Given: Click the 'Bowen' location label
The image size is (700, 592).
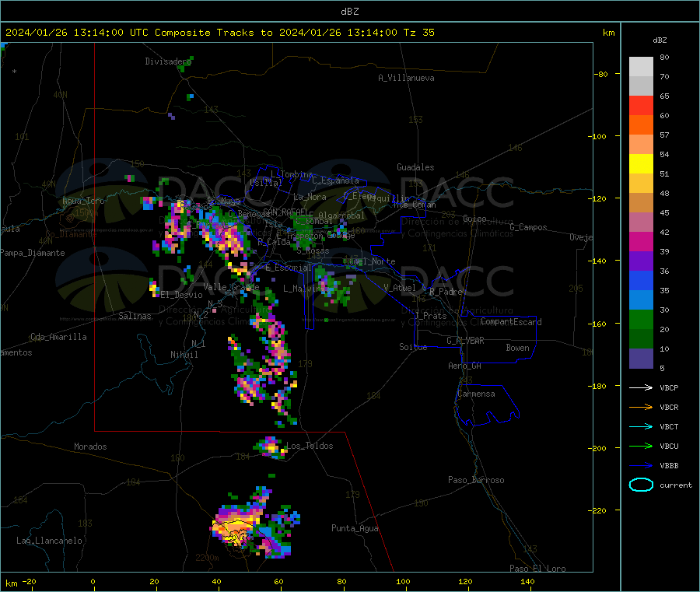Looking at the screenshot, I should 517,348.
